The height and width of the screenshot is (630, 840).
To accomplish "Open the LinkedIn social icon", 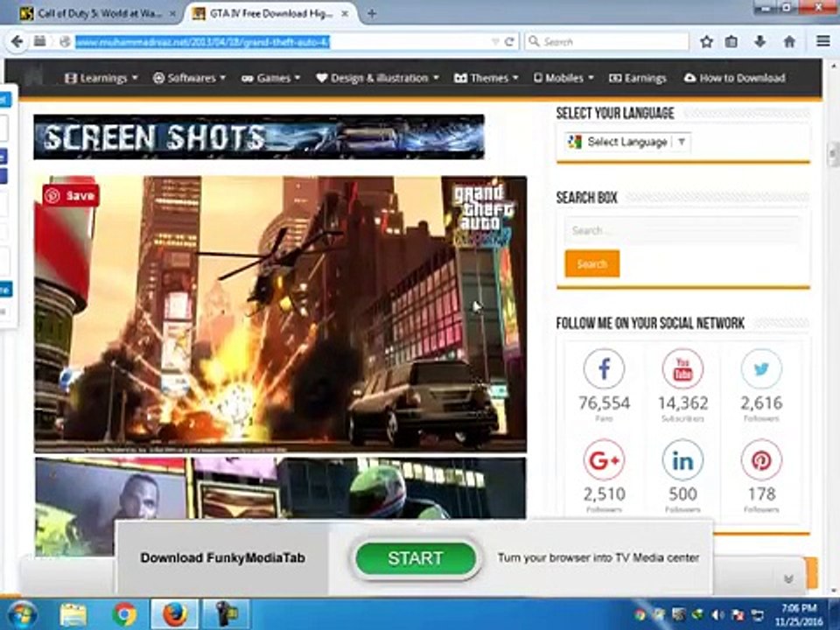I will (682, 459).
